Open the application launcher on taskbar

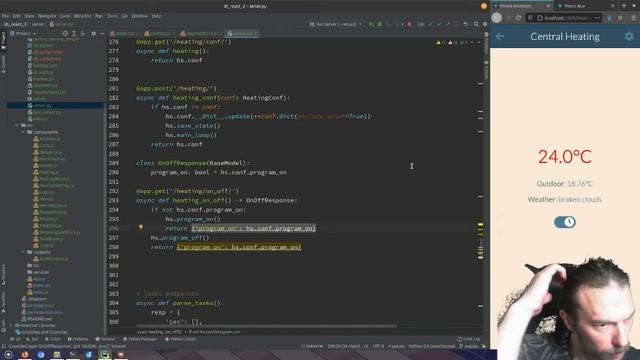tap(8, 355)
